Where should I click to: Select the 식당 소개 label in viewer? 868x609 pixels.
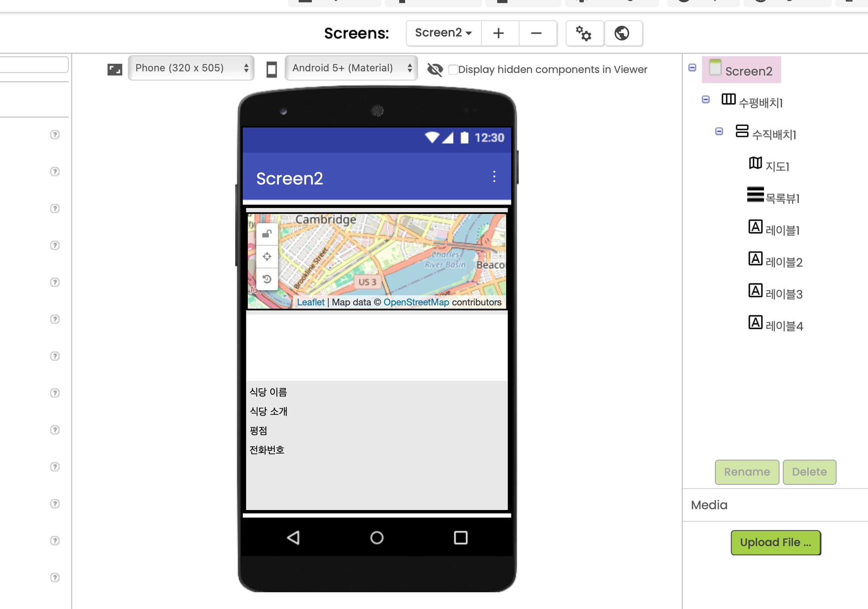269,411
